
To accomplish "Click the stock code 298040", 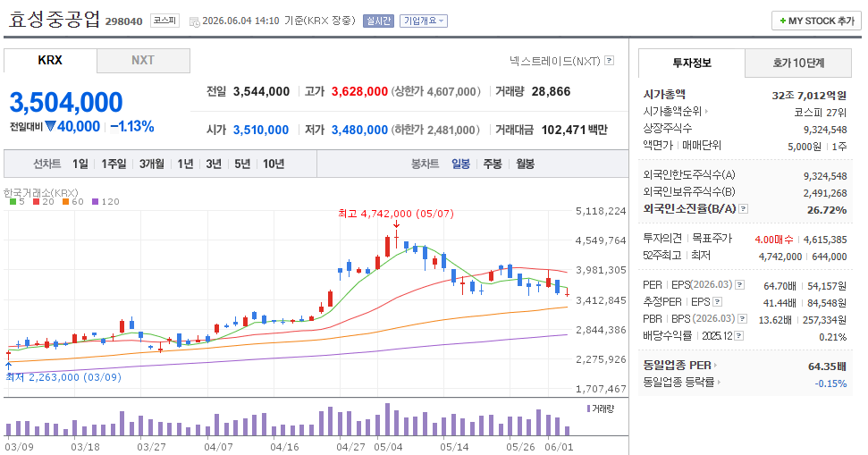I will pyautogui.click(x=124, y=21).
